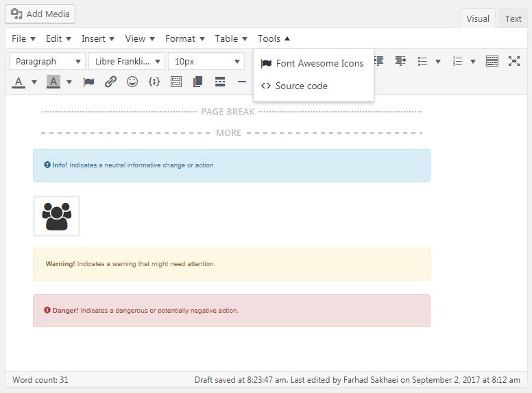Open the View menu
Screen dimensions: 532x393
pyautogui.click(x=140, y=38)
